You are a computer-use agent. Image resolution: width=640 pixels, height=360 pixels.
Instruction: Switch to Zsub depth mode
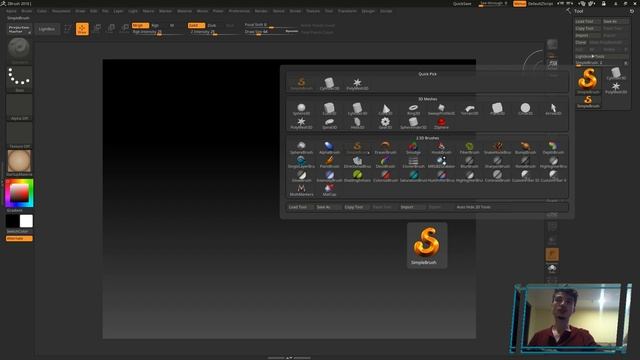212,25
